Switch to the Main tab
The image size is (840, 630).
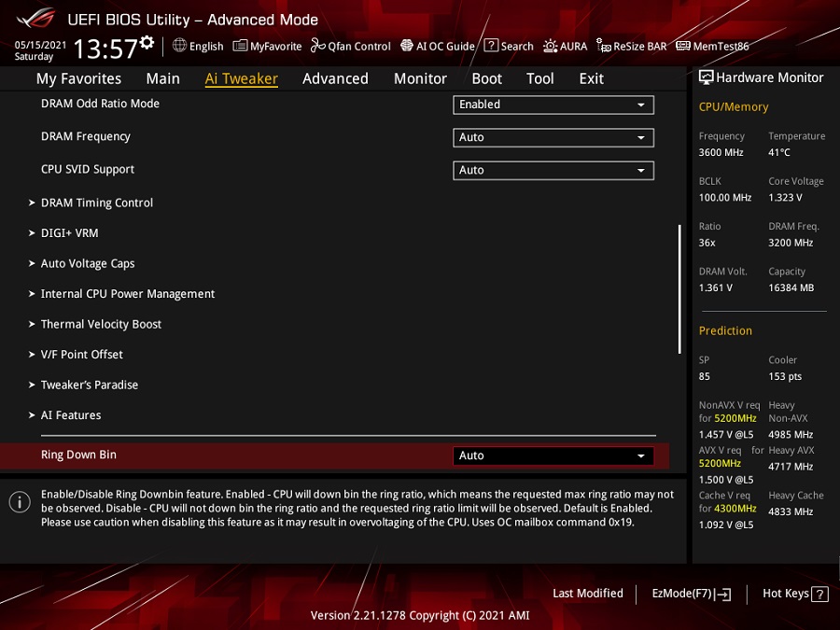162,78
